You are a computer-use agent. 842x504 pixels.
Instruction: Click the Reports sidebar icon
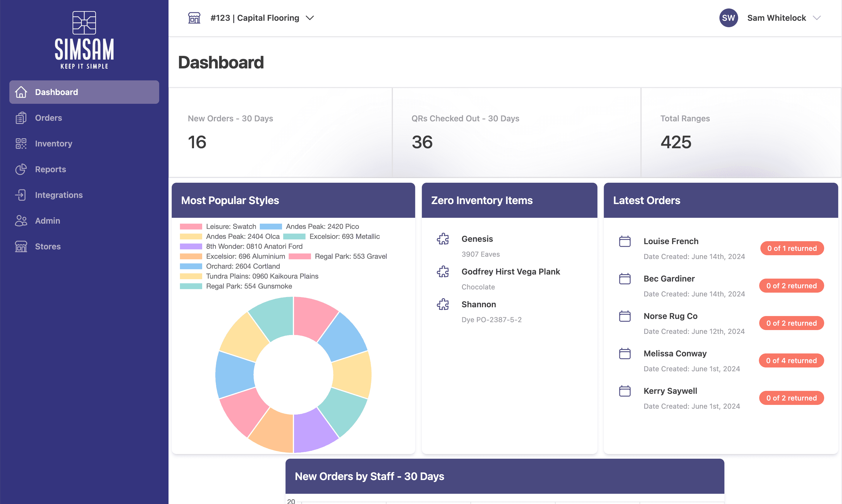20,169
